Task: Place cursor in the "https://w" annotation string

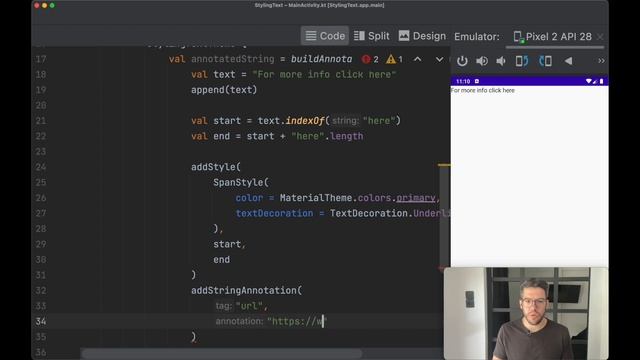Action: pos(297,321)
